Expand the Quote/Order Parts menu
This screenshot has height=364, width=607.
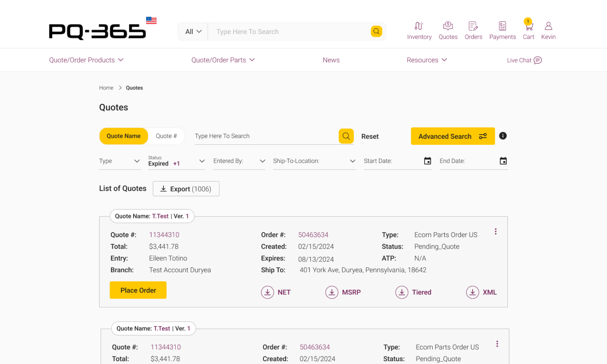pos(223,60)
